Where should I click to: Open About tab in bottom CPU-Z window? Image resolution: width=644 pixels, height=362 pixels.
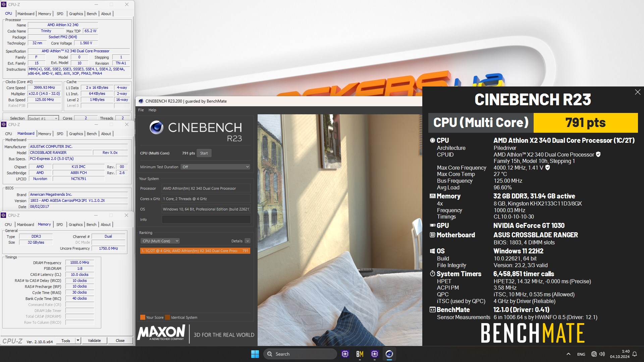[x=106, y=225]
